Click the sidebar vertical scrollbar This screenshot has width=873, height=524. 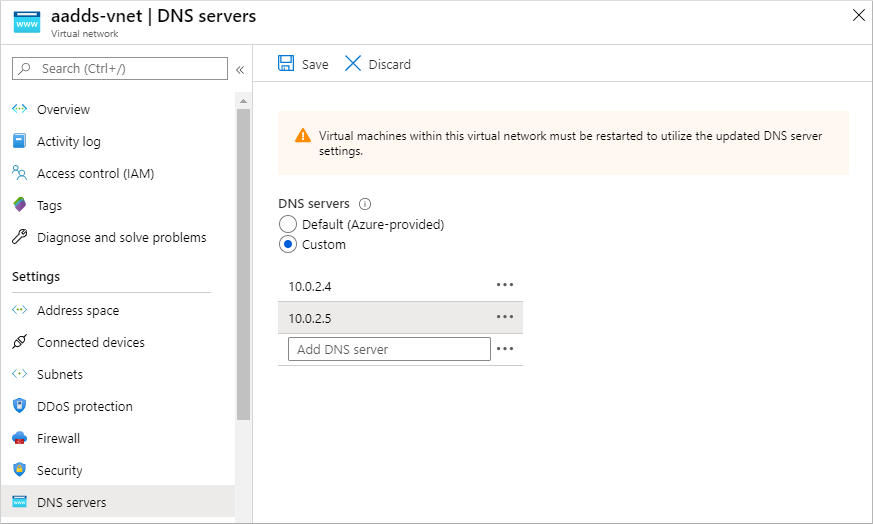point(243,260)
